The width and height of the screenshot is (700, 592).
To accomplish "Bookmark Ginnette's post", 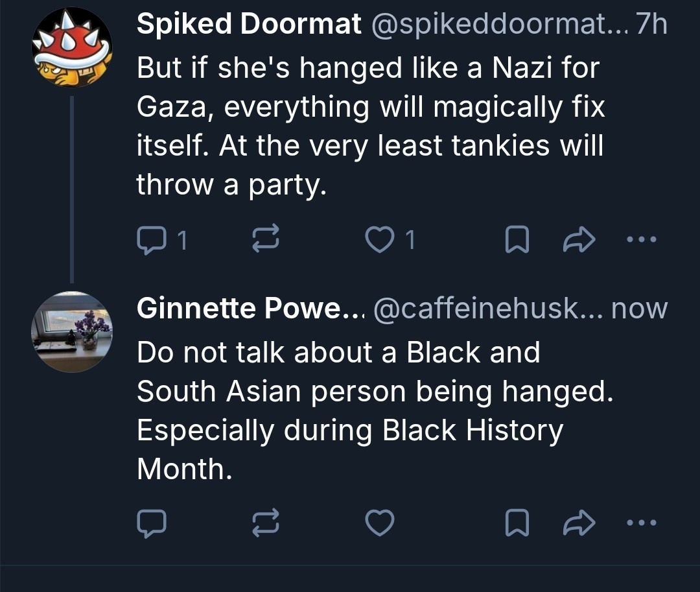I will click(x=516, y=522).
